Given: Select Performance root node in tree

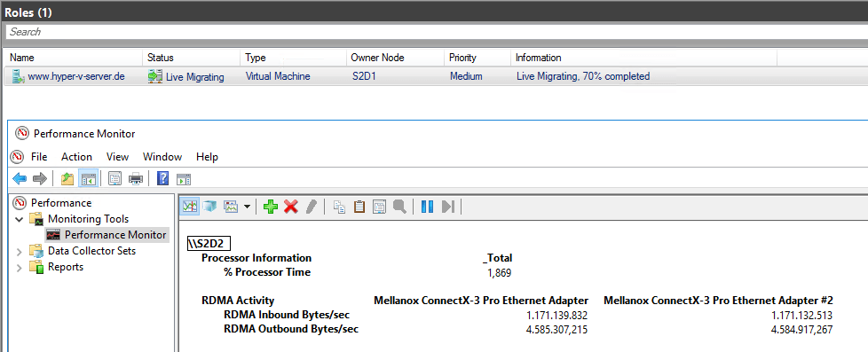Looking at the screenshot, I should pos(61,202).
